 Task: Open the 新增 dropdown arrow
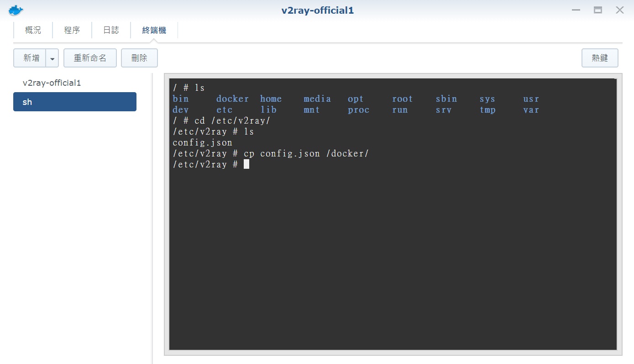52,57
